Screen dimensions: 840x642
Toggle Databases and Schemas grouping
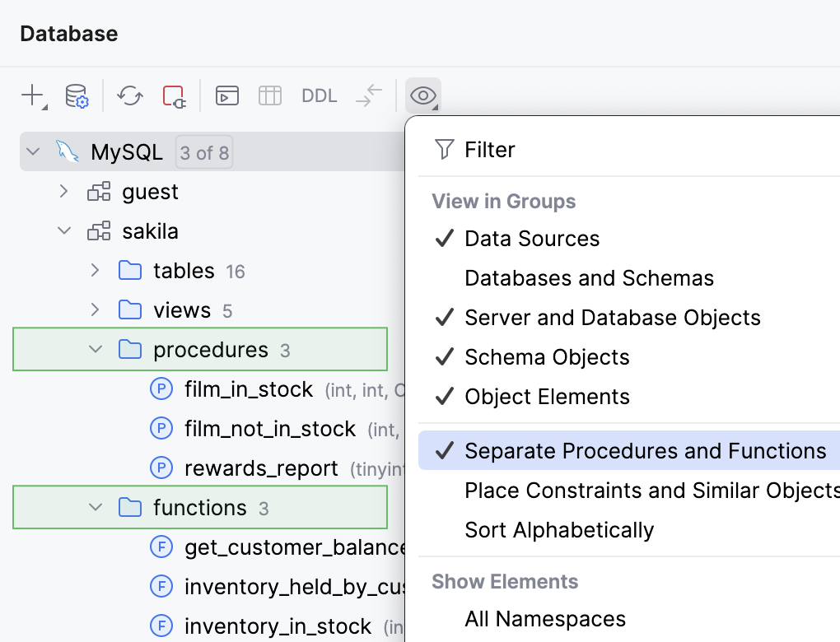tap(589, 277)
